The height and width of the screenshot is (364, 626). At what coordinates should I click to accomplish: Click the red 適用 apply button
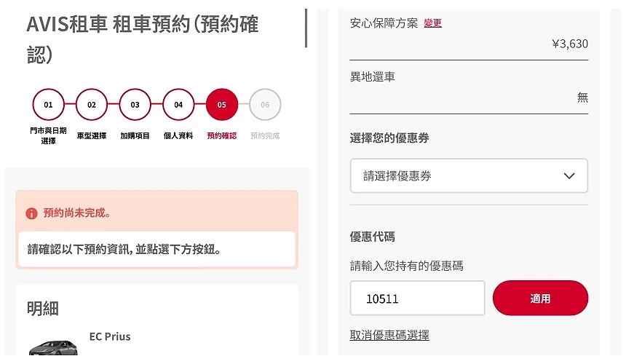[x=540, y=298]
